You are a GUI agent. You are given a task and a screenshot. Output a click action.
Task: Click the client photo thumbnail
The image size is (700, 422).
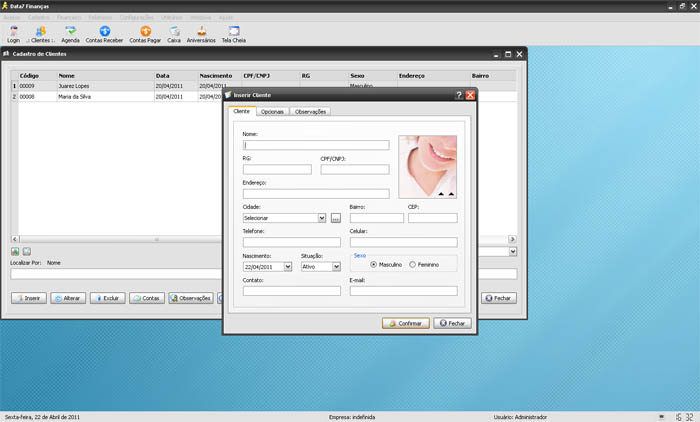coord(427,167)
